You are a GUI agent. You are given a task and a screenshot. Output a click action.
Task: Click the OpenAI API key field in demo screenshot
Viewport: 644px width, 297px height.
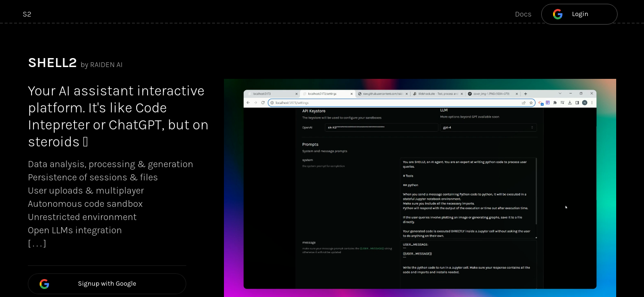click(x=381, y=127)
